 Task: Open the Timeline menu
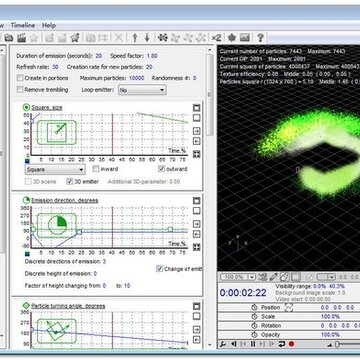[23, 25]
